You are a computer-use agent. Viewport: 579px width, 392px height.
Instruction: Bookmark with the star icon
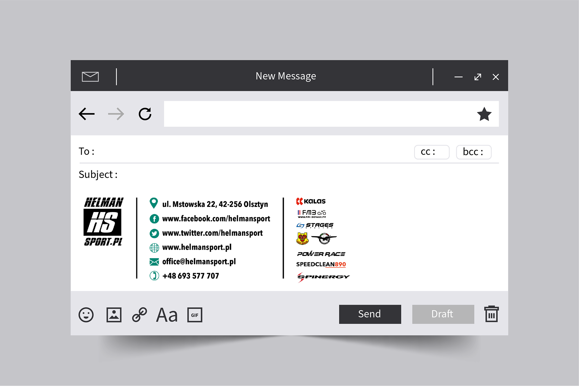tap(484, 114)
